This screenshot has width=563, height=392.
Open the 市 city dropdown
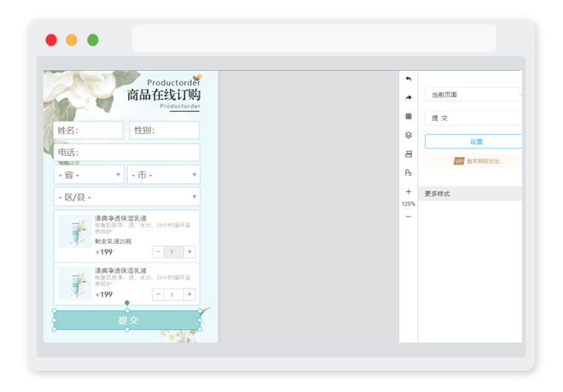[164, 175]
